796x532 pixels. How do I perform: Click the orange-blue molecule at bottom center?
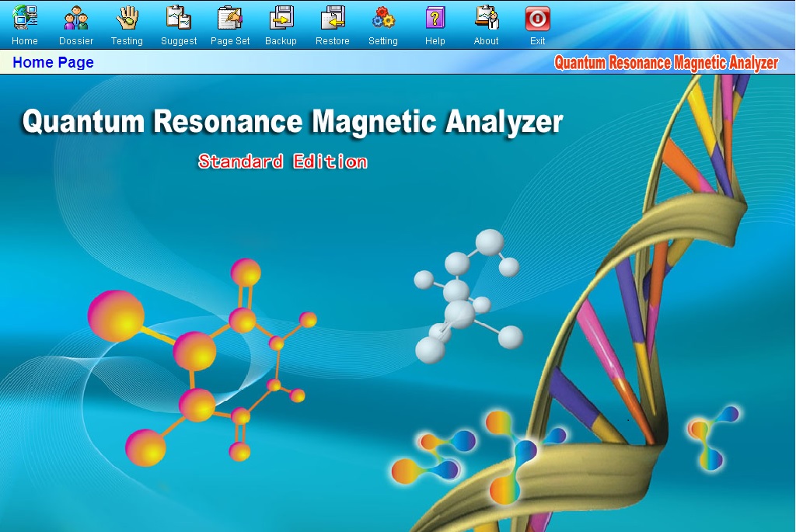click(431, 458)
